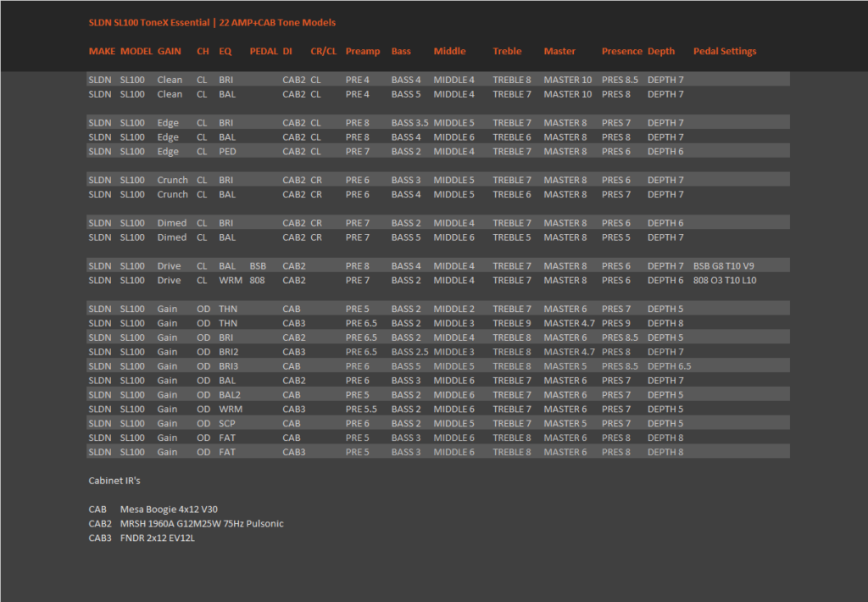Click the 'Bass' column header
The height and width of the screenshot is (602, 868).
click(x=401, y=51)
